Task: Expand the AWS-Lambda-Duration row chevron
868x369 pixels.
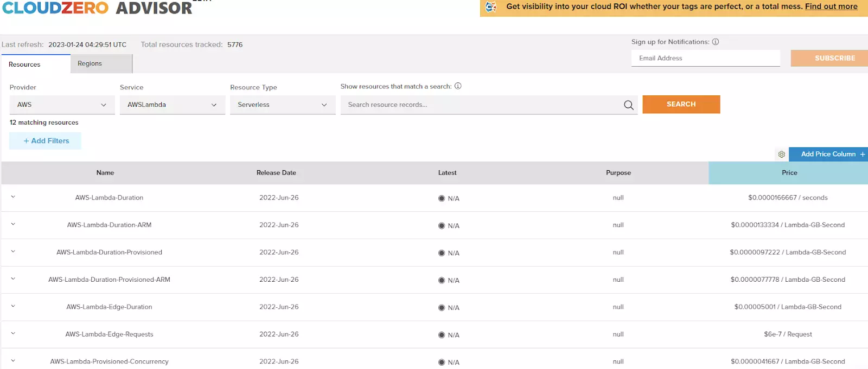Action: [13, 197]
